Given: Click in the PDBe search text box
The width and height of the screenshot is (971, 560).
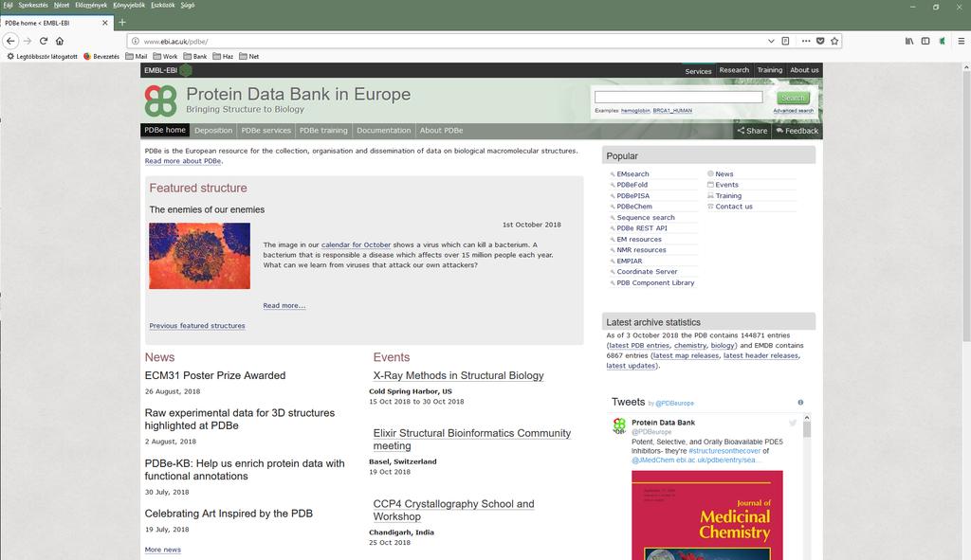Looking at the screenshot, I should pyautogui.click(x=678, y=98).
